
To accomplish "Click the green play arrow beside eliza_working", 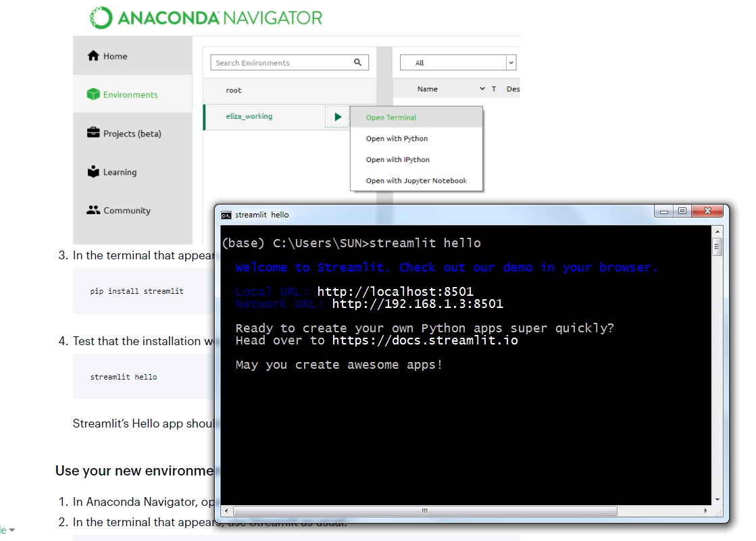I will (338, 117).
